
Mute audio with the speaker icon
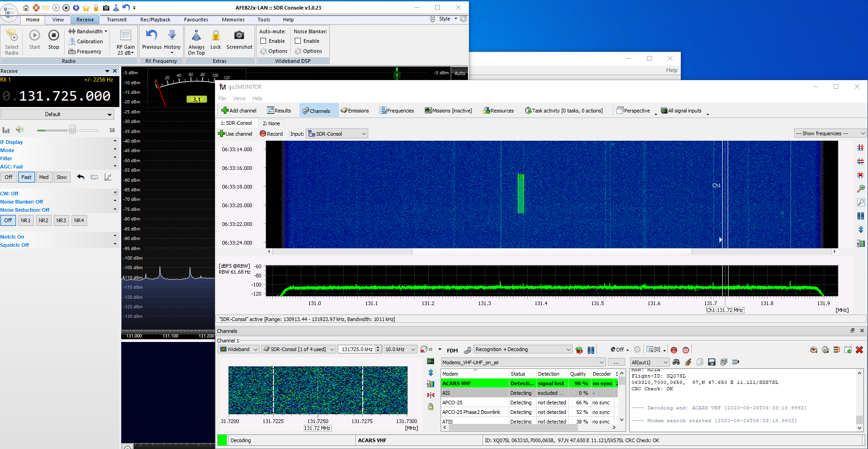click(20, 130)
